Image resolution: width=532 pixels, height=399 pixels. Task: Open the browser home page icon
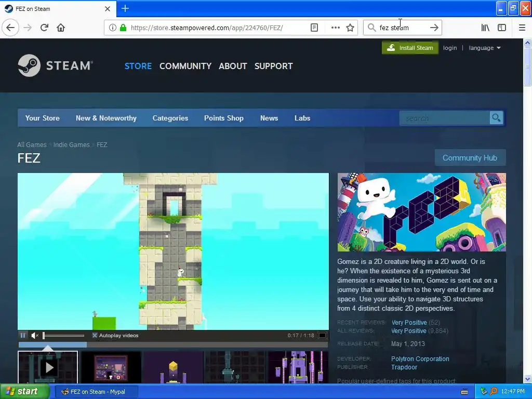(x=61, y=28)
